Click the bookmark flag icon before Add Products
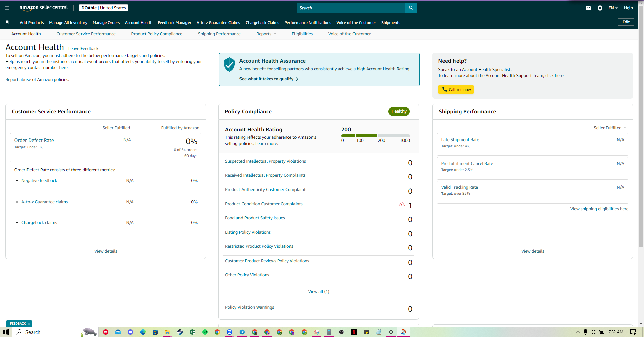644x337 pixels. click(x=7, y=22)
